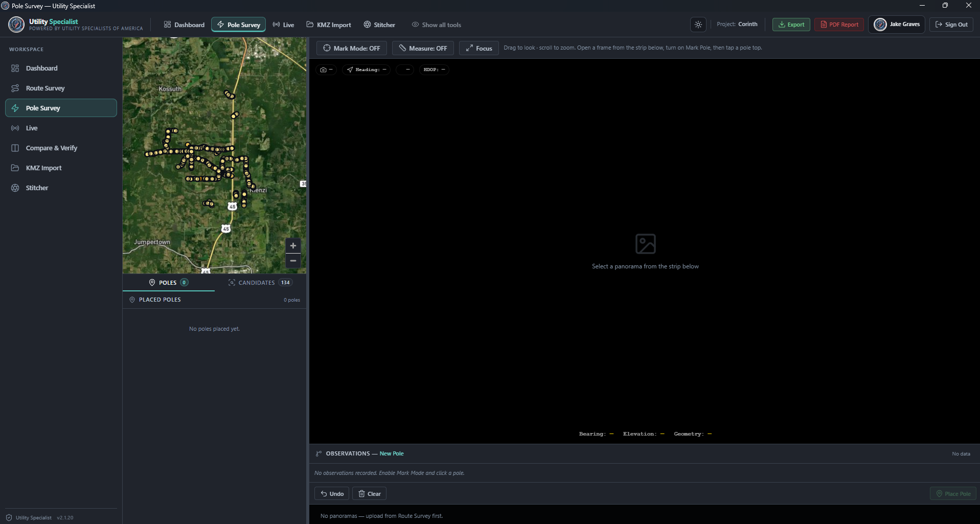
Task: Open Compare & Verify in the sidebar
Action: (61, 148)
